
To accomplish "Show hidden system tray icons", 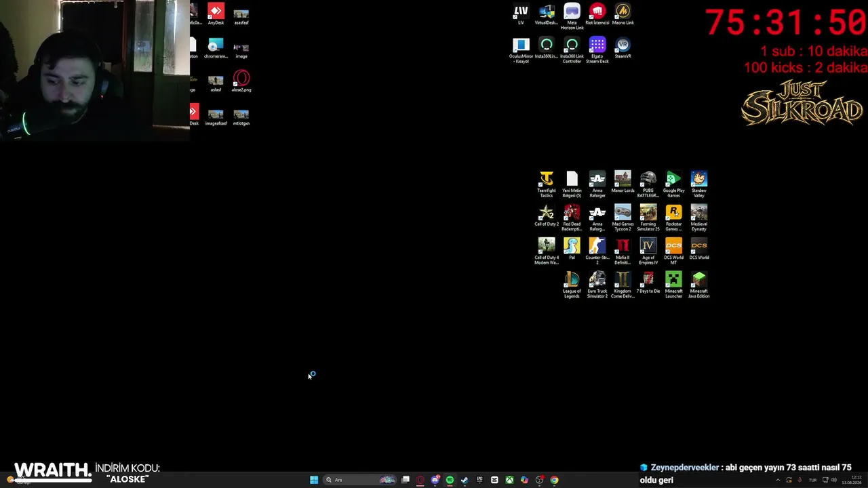I will (778, 480).
